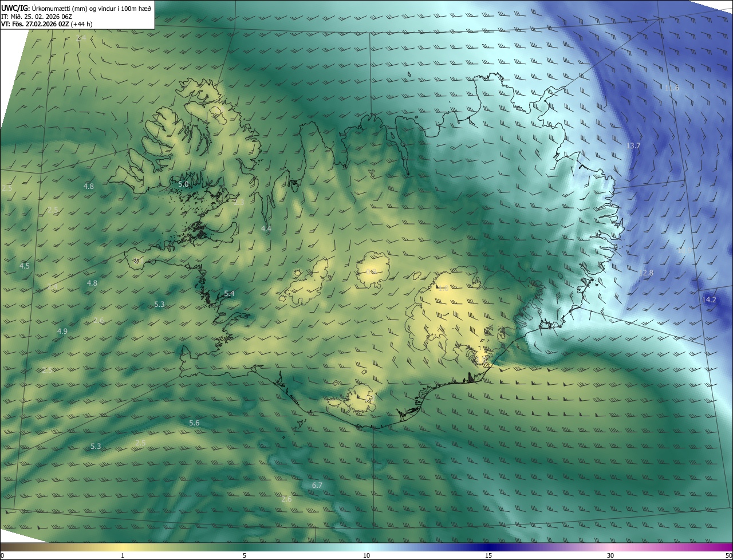This screenshot has height=560, width=733.
Task: Click the 14.2 value label on the map
Action: click(x=709, y=300)
